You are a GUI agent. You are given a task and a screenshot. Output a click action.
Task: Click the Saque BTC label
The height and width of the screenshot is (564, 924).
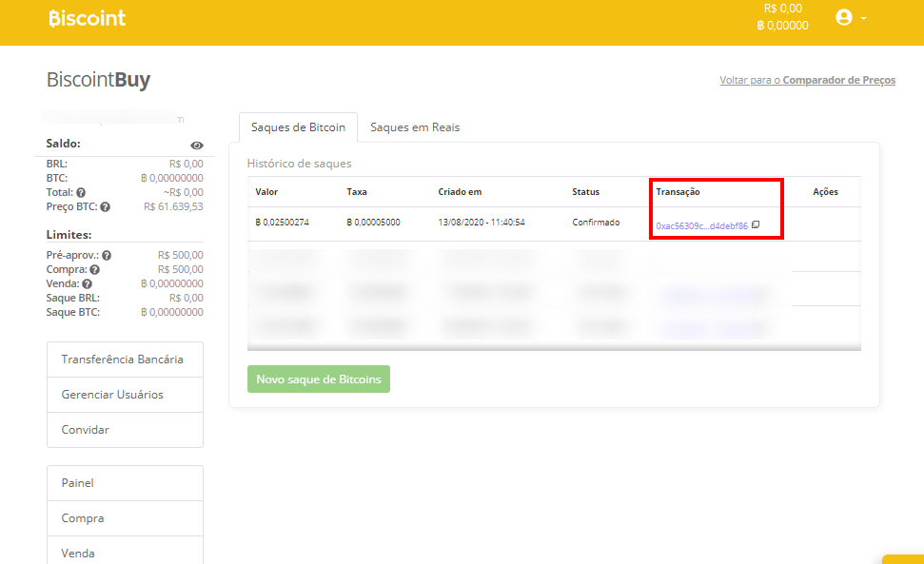73,312
